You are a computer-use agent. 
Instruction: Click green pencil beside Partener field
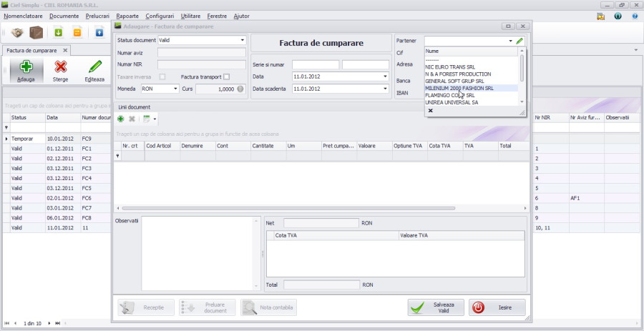pos(520,41)
